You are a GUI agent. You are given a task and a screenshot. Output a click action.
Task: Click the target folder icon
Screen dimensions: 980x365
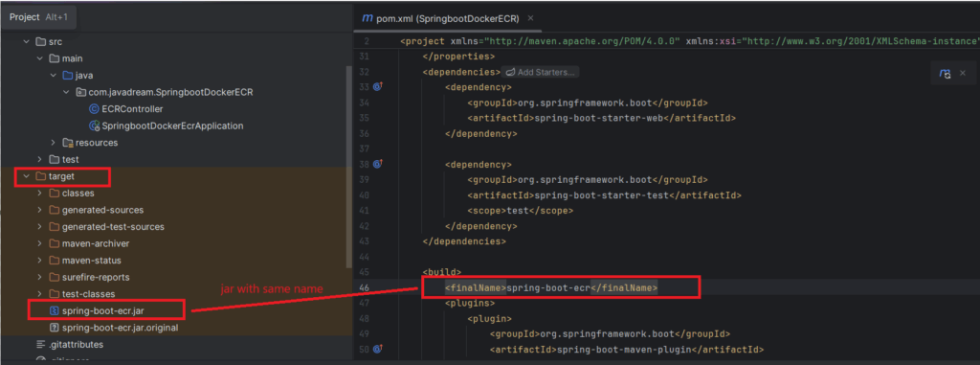point(40,176)
